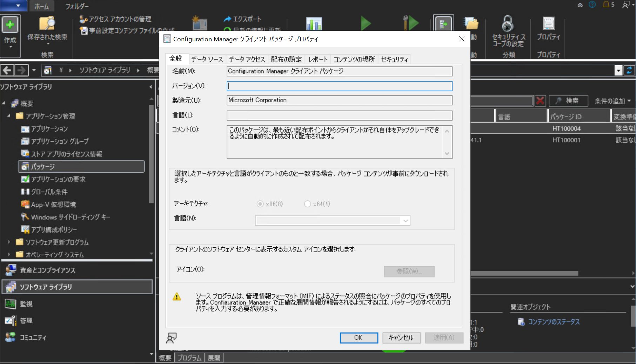Select the x64(4) architecture radio button
This screenshot has width=636, height=364.
click(307, 204)
